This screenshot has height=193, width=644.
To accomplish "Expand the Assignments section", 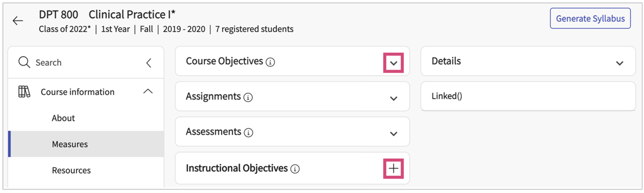I will coord(393,98).
